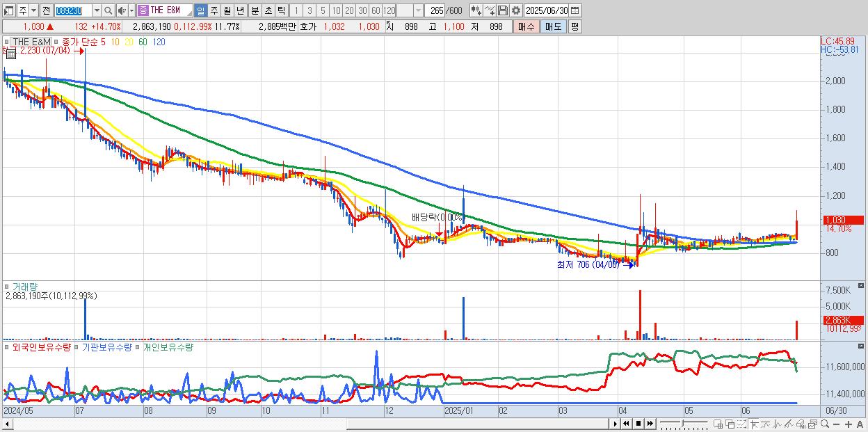Screen dimensions: 868x432
Task: Click the dotted-line chart icon at bottom
Action: [741, 424]
